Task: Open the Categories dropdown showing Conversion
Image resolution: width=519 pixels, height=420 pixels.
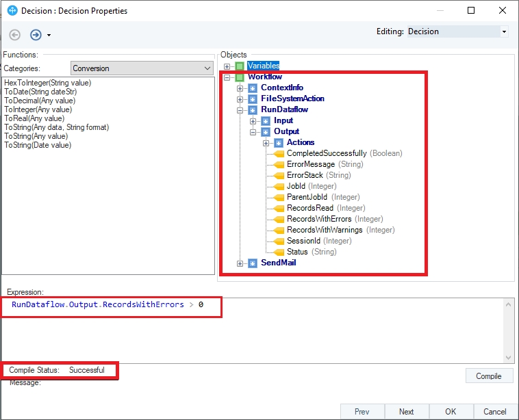Action: [x=142, y=68]
